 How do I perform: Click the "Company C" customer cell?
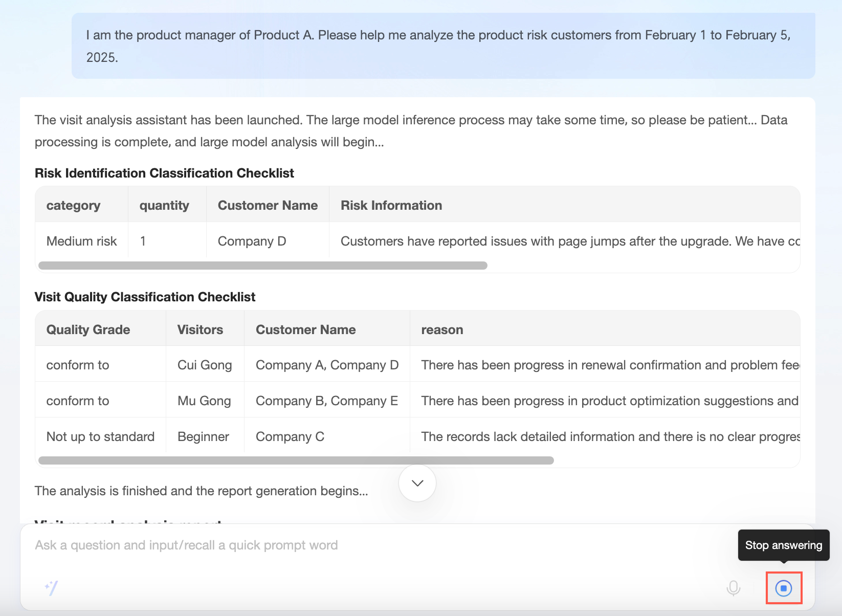(x=290, y=436)
